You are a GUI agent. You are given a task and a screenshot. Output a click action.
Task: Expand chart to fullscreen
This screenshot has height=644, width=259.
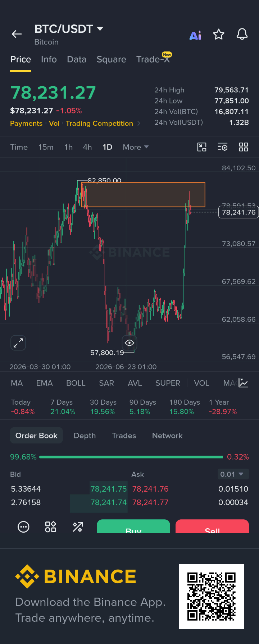coord(18,343)
